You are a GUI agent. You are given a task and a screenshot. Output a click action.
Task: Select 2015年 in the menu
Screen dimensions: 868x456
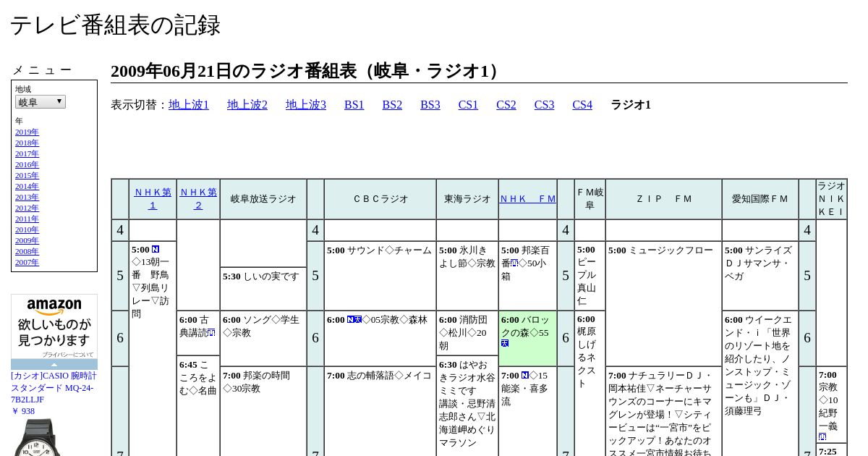click(27, 175)
